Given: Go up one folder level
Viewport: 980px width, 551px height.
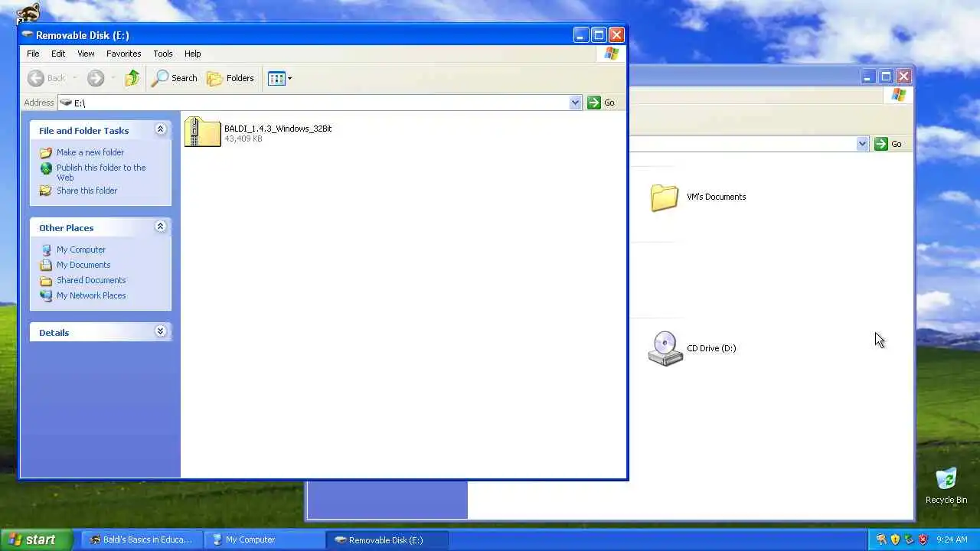Looking at the screenshot, I should [x=132, y=78].
